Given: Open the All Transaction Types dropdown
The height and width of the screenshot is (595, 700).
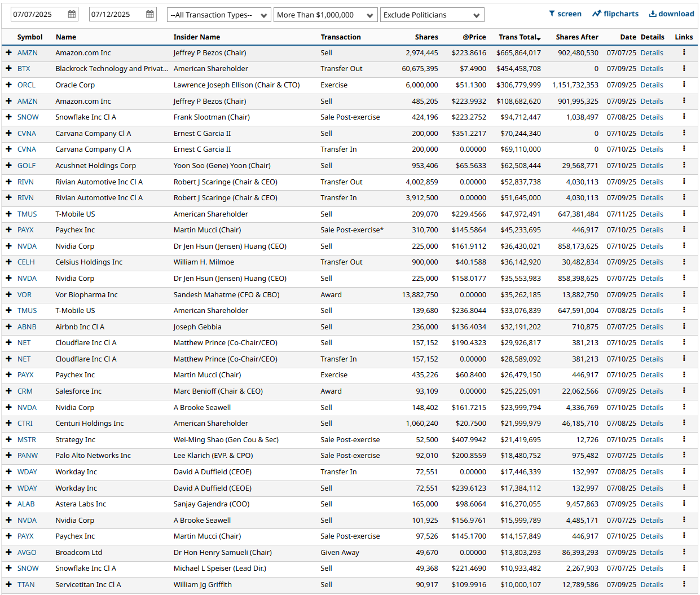Looking at the screenshot, I should point(219,15).
